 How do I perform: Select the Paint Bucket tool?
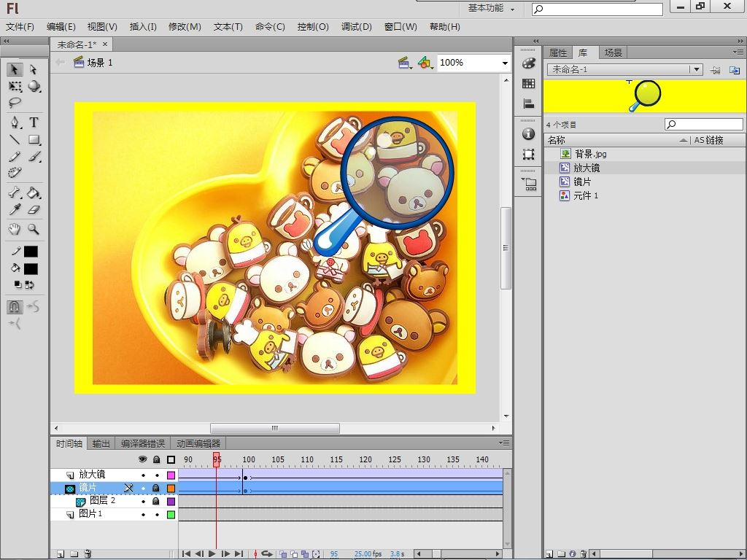pos(34,192)
